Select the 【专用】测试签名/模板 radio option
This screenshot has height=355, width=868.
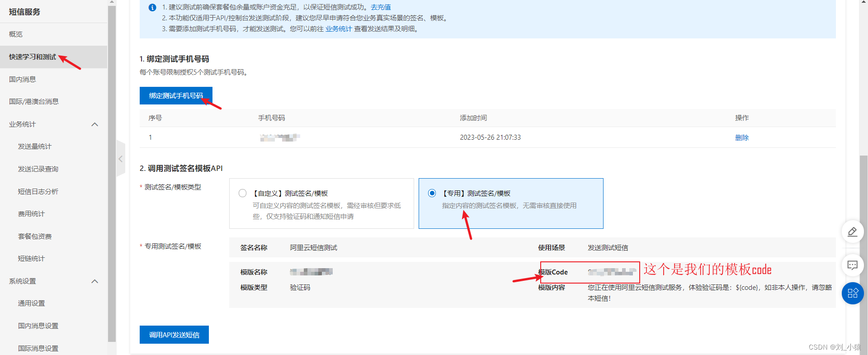click(432, 194)
